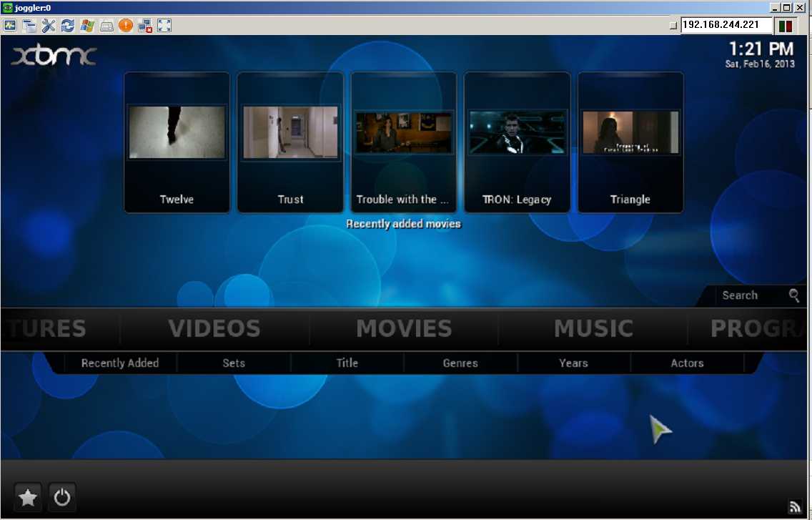812x520 pixels.
Task: Play the recently added movie Twelve
Action: coord(177,142)
